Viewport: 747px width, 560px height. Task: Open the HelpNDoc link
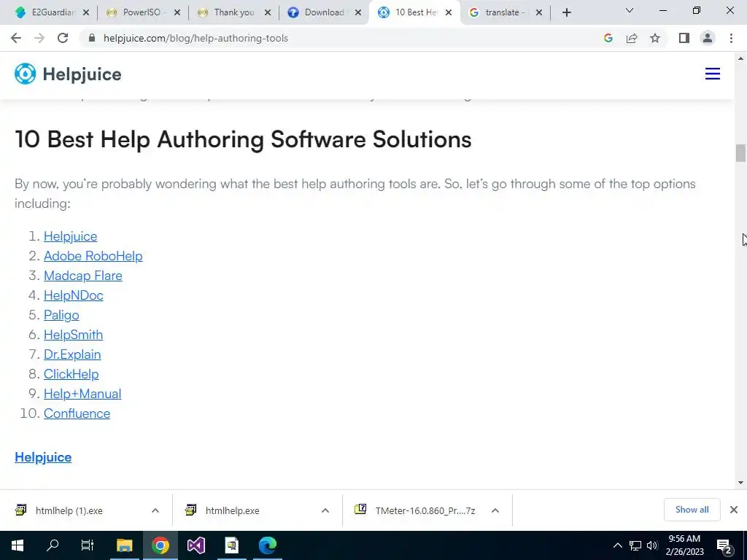pos(74,295)
